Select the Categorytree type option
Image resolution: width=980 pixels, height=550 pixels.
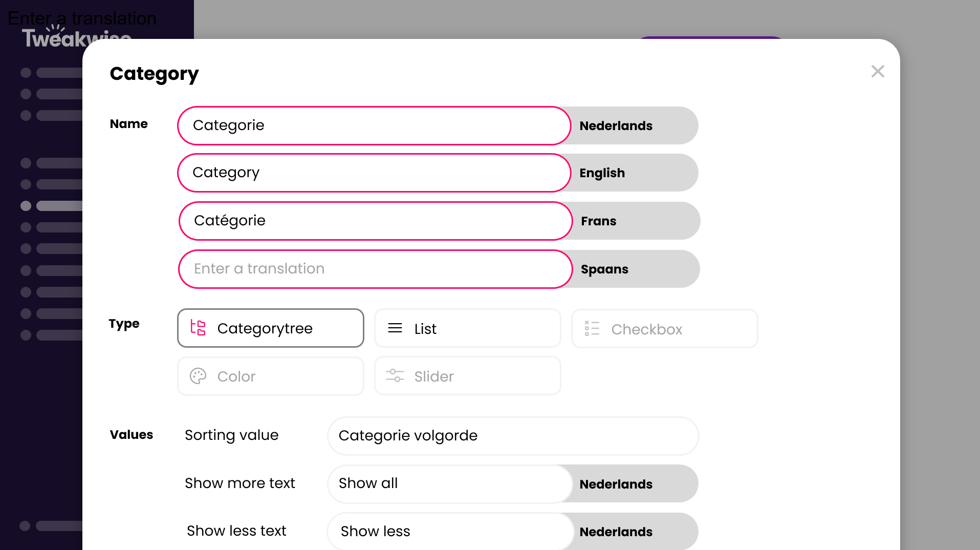(x=271, y=328)
